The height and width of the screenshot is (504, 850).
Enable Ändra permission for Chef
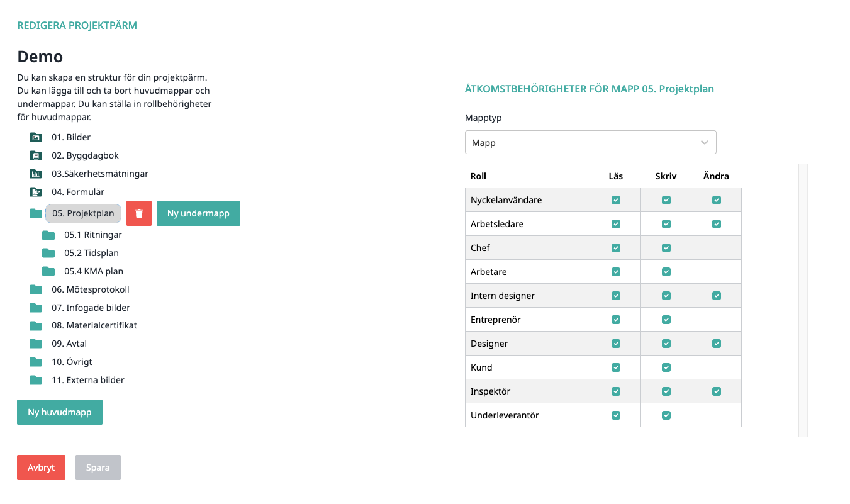(717, 248)
